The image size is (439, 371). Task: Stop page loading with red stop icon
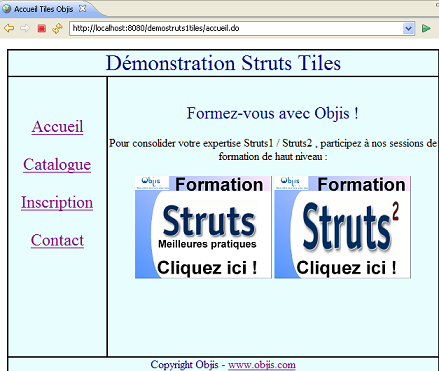(41, 28)
